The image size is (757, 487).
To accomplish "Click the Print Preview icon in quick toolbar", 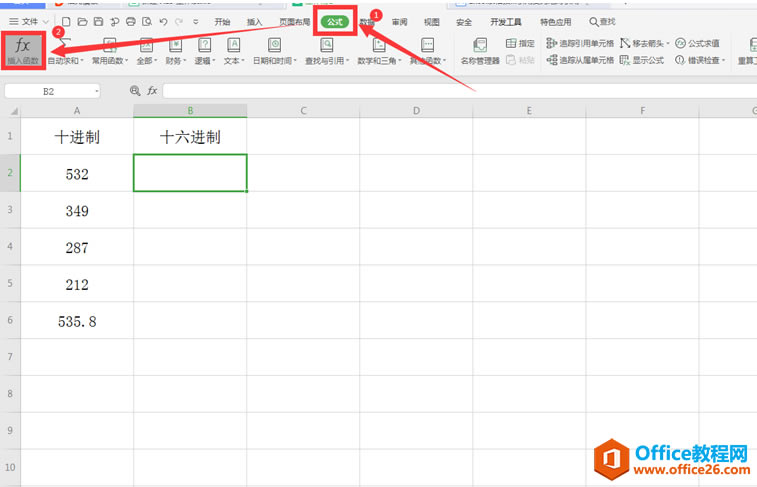I will click(x=147, y=22).
